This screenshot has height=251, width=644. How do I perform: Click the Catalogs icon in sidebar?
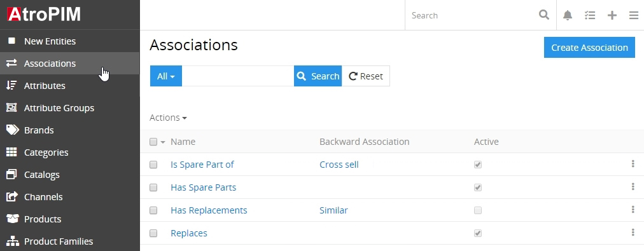(x=11, y=174)
